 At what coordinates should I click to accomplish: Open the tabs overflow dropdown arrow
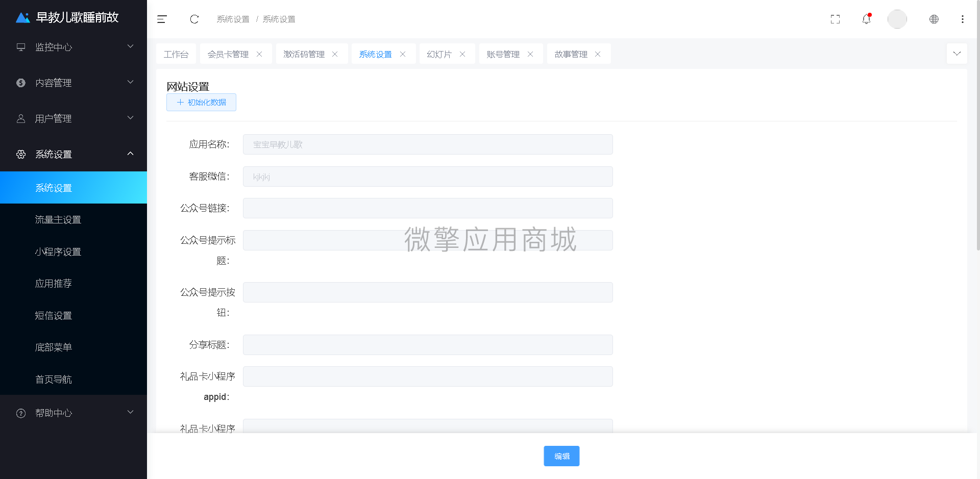click(x=957, y=54)
